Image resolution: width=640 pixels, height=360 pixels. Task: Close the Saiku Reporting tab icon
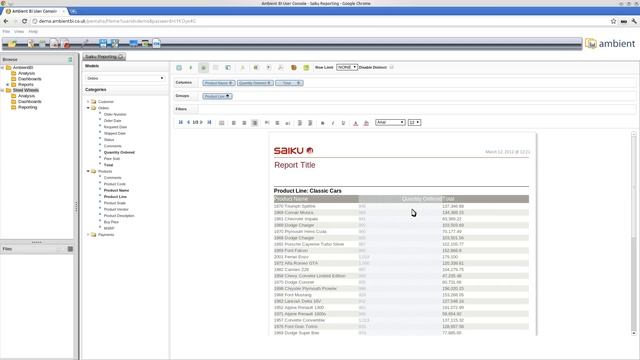(x=121, y=57)
